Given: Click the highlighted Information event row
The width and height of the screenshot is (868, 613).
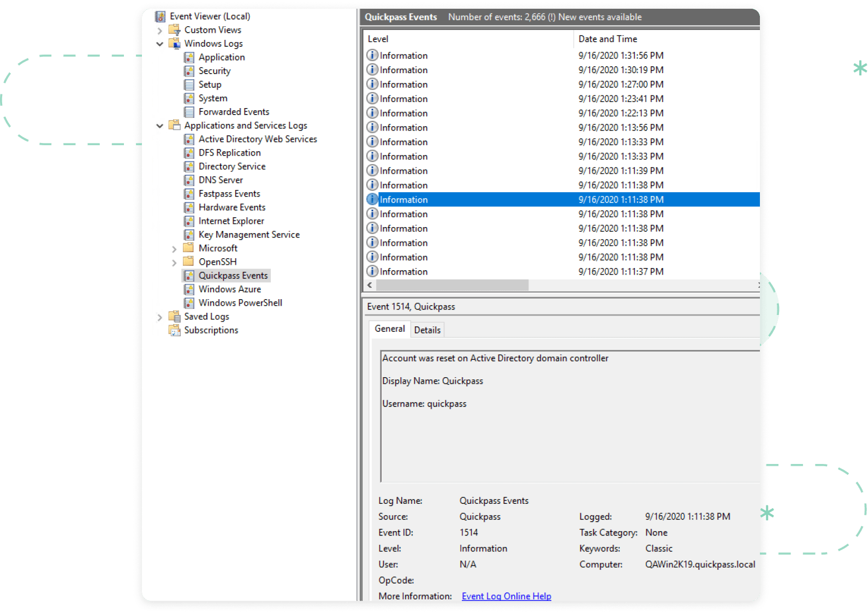Looking at the screenshot, I should pyautogui.click(x=562, y=200).
